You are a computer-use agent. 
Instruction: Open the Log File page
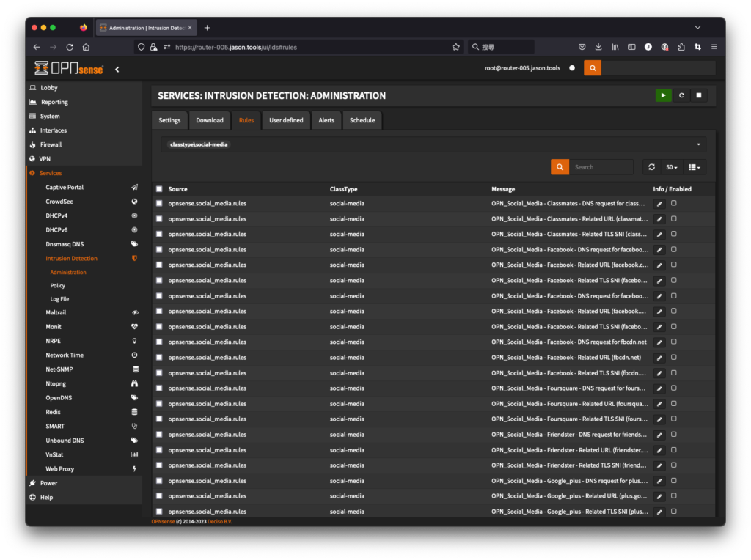[59, 299]
